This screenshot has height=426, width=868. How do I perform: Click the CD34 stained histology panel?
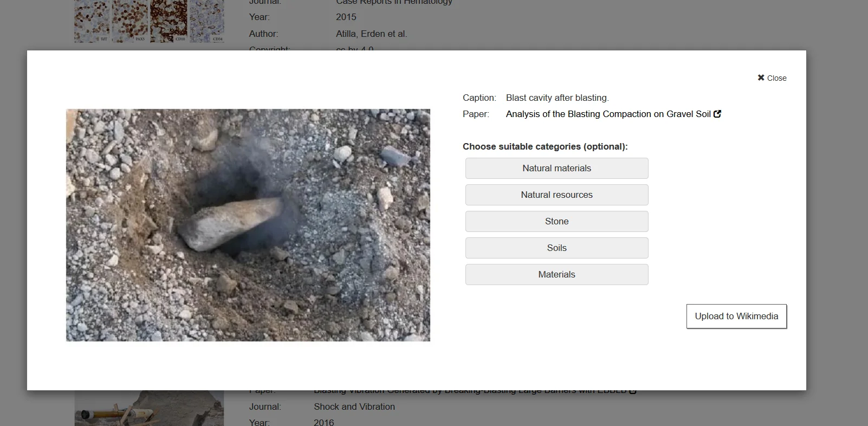coord(207,22)
